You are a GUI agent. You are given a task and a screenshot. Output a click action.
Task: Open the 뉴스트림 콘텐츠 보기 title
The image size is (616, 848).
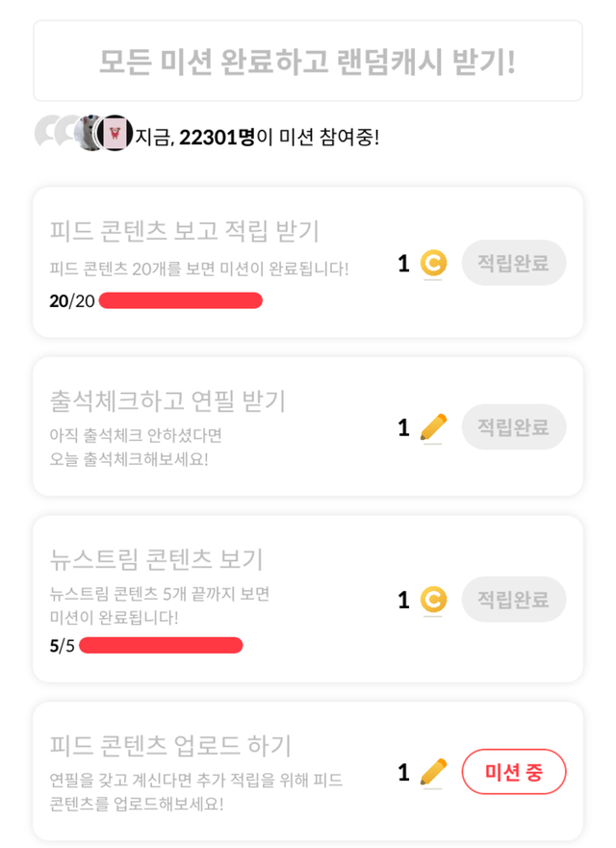(x=156, y=558)
